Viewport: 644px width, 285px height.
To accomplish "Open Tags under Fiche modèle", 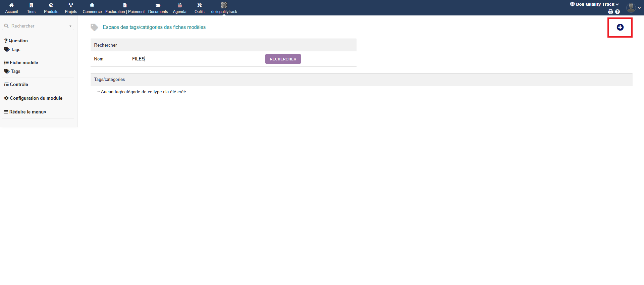I will pyautogui.click(x=15, y=72).
